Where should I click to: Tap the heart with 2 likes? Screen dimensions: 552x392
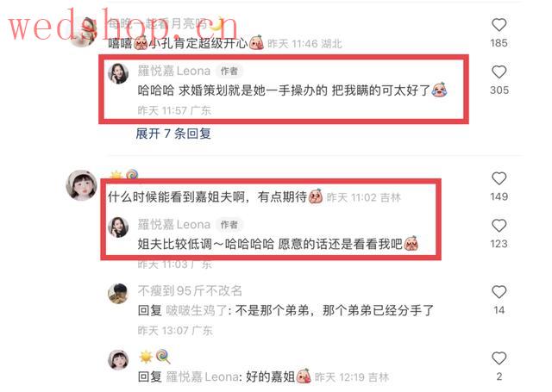(499, 358)
